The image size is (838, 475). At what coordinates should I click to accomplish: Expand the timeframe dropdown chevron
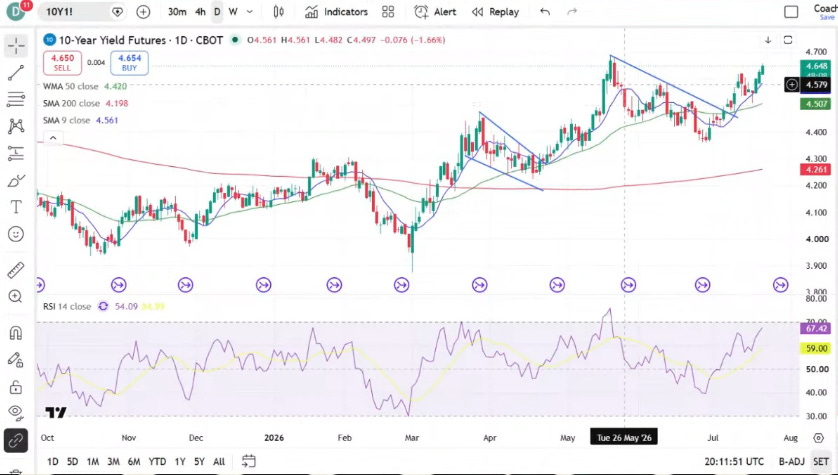click(250, 12)
